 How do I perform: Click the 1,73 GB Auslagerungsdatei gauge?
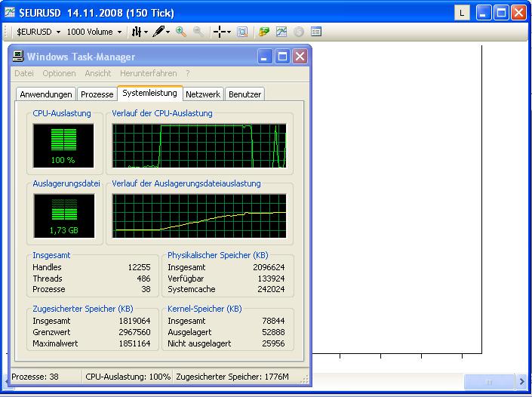coord(64,216)
